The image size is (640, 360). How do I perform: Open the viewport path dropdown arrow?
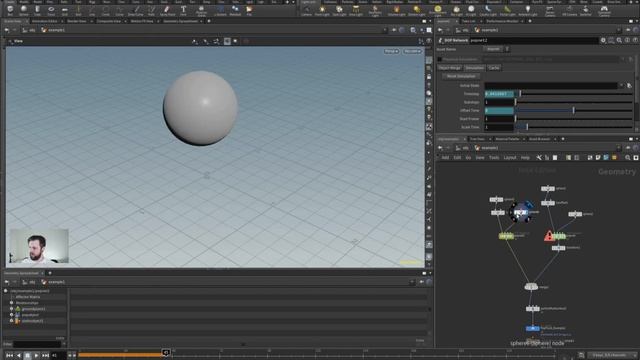tap(384, 30)
